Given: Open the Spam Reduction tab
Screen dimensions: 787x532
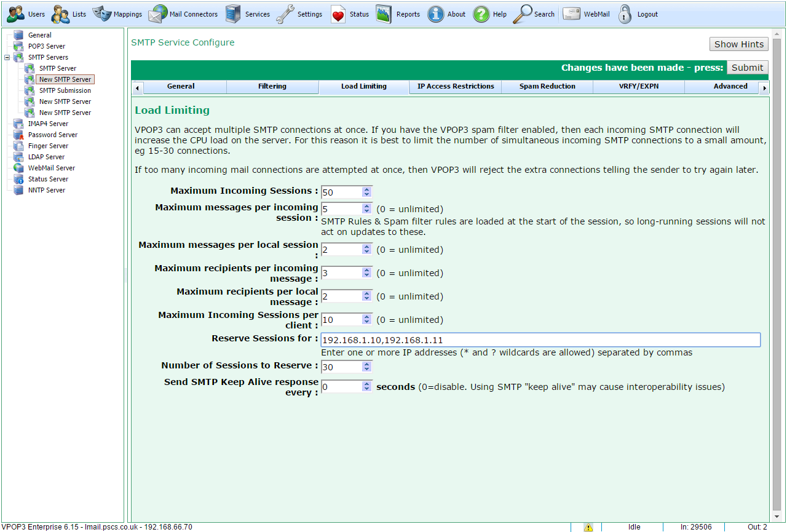Looking at the screenshot, I should click(547, 87).
